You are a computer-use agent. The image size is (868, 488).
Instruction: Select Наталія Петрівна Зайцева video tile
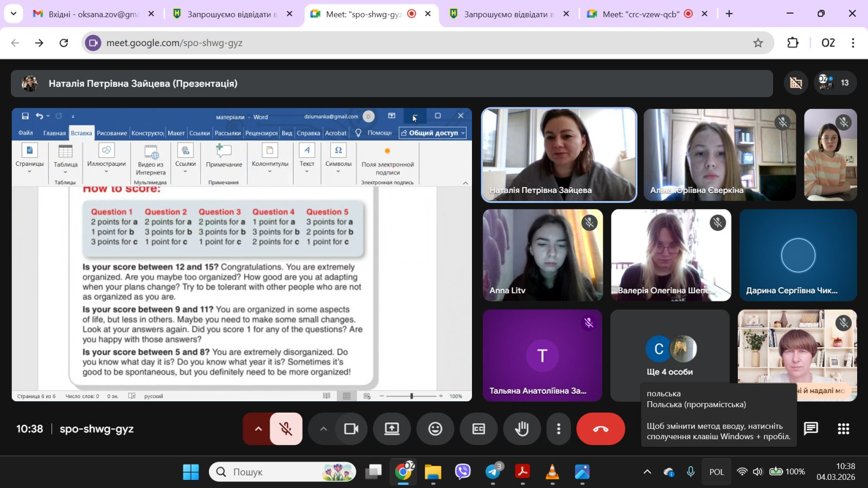(559, 155)
